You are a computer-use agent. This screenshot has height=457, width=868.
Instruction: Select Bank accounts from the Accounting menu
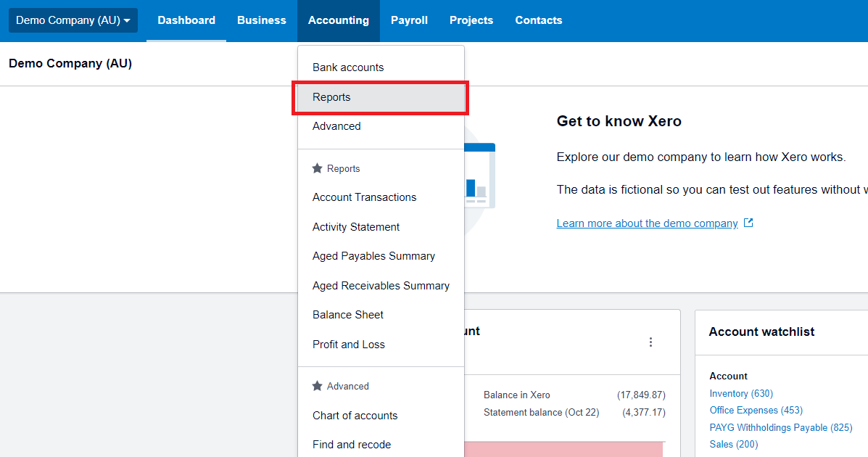point(381,67)
